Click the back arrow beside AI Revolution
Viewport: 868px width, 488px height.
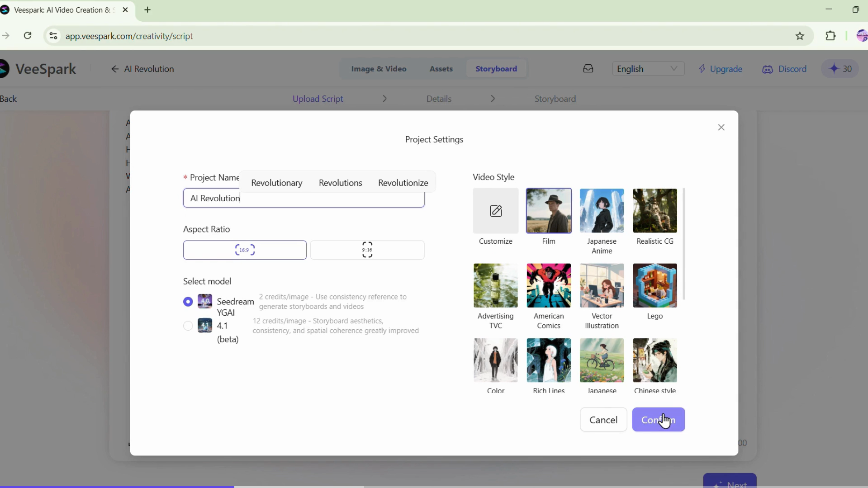click(115, 69)
